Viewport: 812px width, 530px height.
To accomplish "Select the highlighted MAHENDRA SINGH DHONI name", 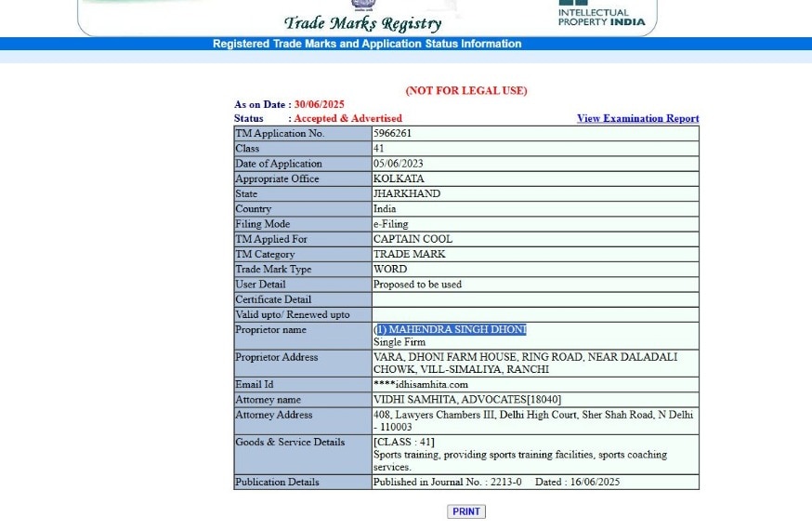I will click(x=450, y=329).
